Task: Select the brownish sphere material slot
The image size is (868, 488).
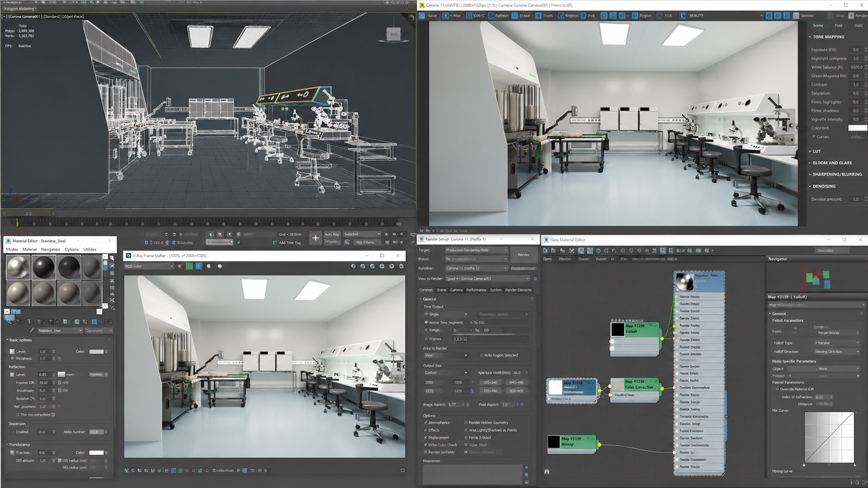Action: coord(68,293)
